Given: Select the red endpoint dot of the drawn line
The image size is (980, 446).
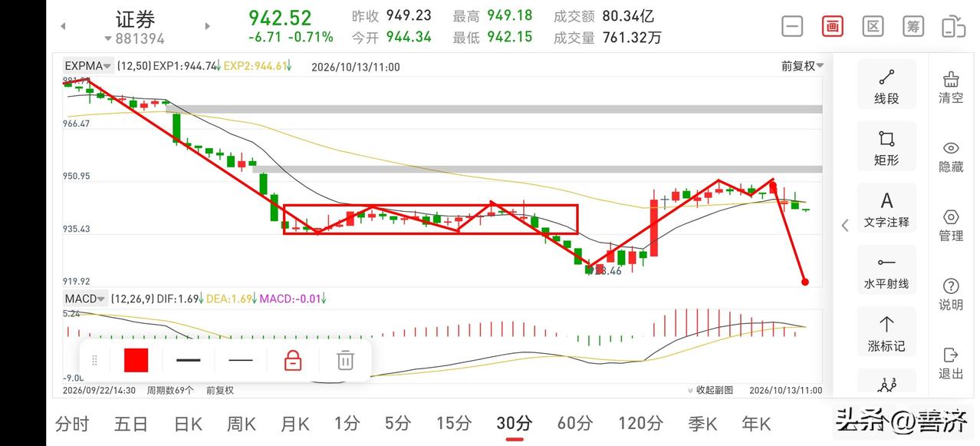Looking at the screenshot, I should click(804, 282).
